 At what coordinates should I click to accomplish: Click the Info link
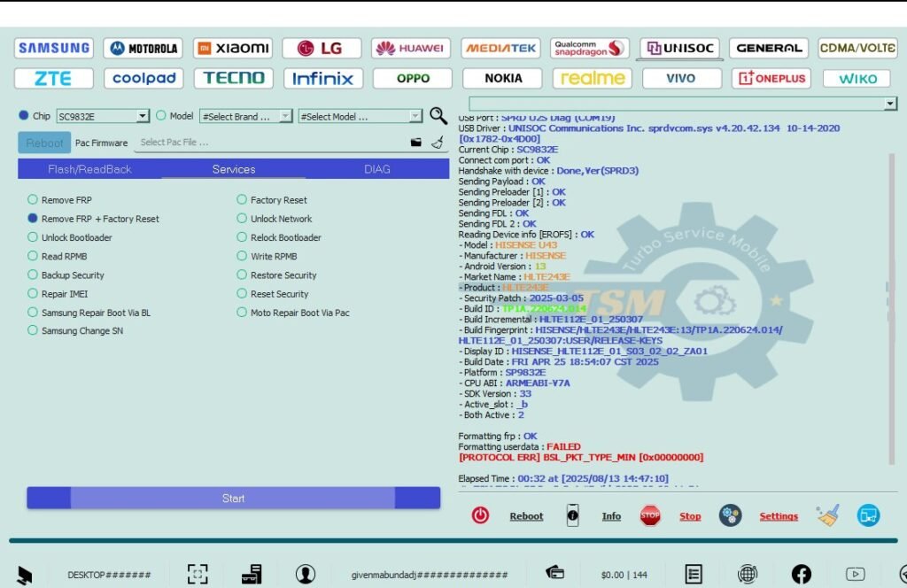click(611, 516)
